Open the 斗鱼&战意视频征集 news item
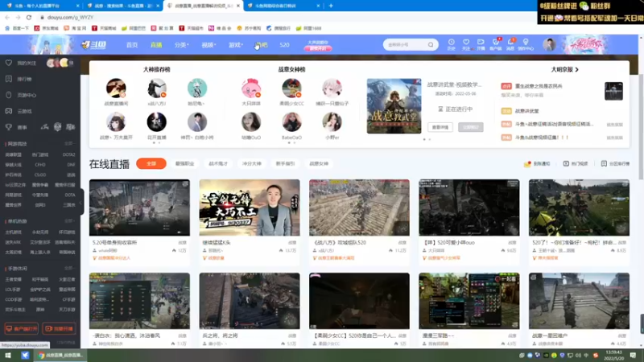Image resolution: width=644 pixels, height=362 pixels. coord(542,138)
